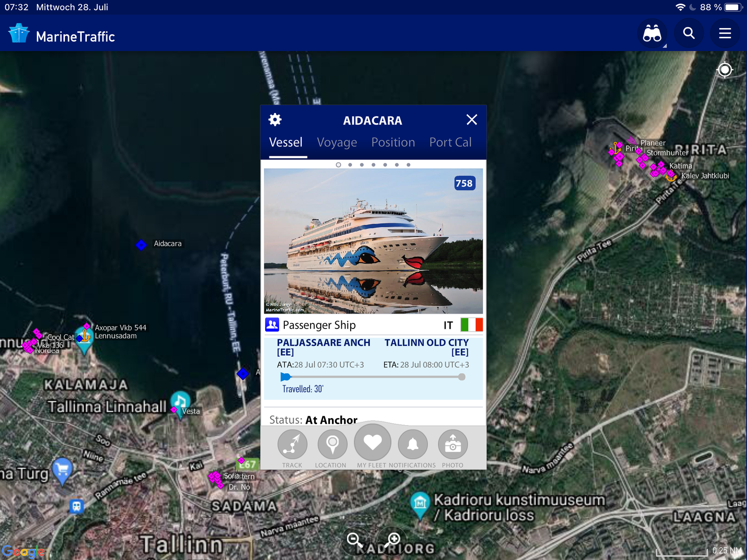This screenshot has width=747, height=560.
Task: Center map on my location
Action: coord(725,70)
